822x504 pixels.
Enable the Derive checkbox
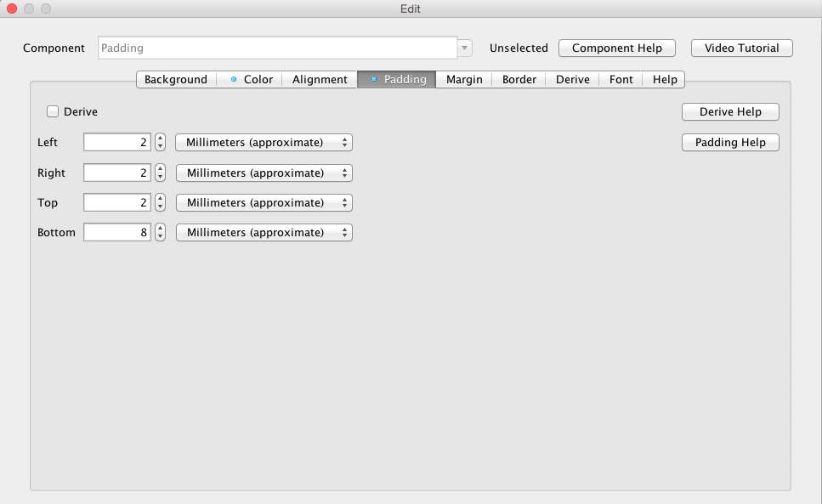click(x=53, y=111)
